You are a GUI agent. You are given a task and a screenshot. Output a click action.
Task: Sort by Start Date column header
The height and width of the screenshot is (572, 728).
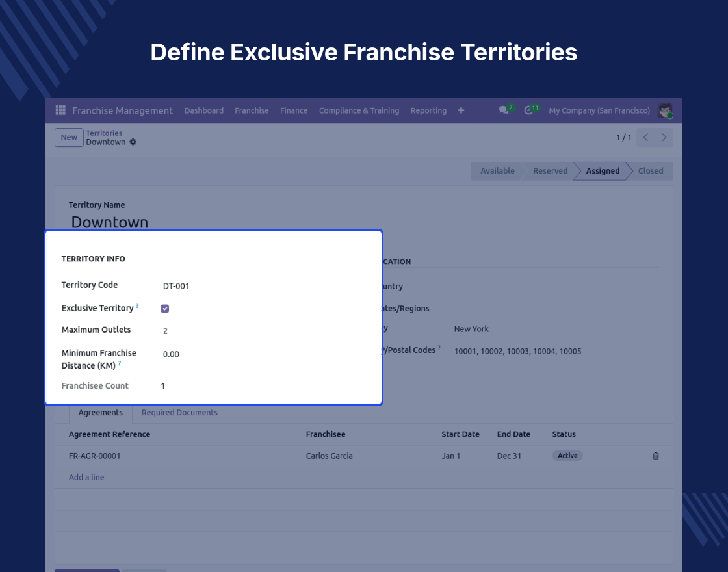(x=460, y=435)
